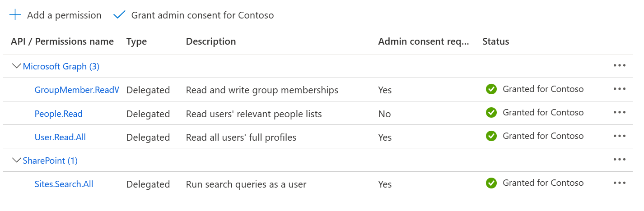Collapse the Microsoft Graph permissions group
644x211 pixels.
(17, 66)
